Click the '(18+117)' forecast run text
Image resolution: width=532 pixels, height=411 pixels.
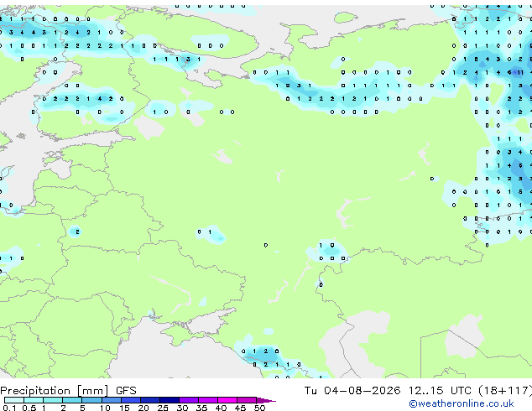505,391
